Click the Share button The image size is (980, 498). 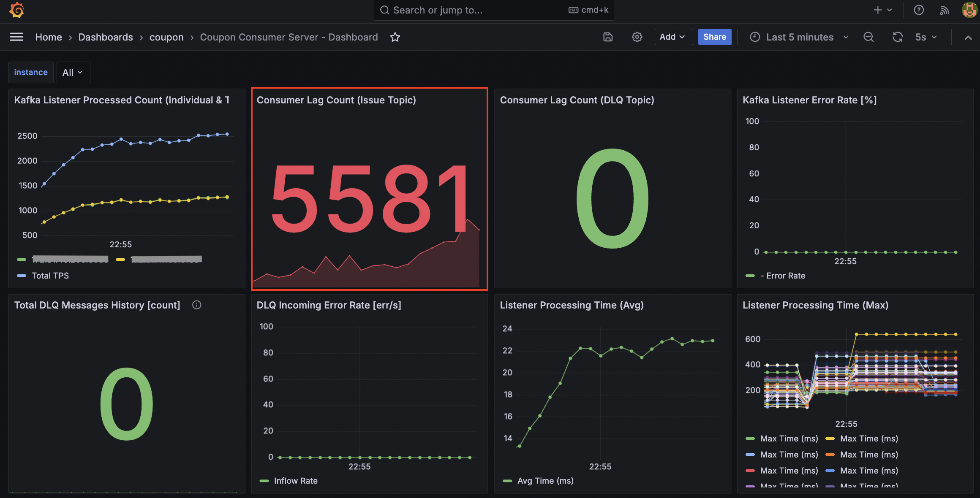click(x=714, y=37)
